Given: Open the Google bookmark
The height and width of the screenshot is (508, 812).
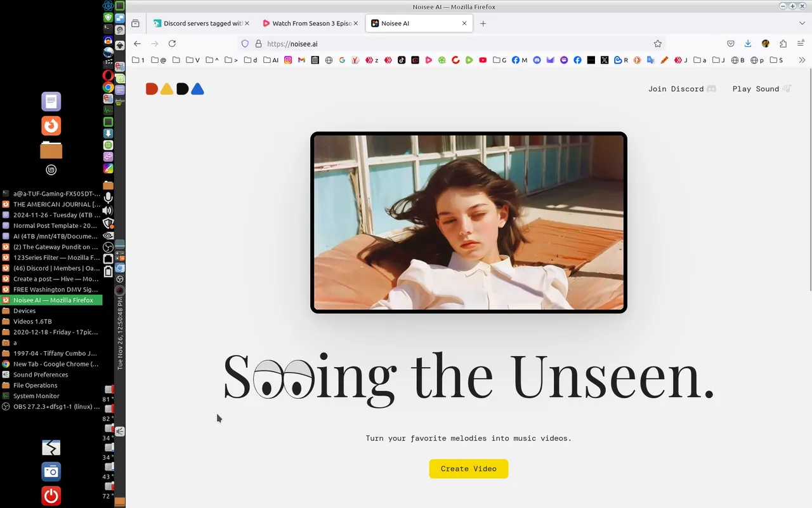Looking at the screenshot, I should [342, 60].
